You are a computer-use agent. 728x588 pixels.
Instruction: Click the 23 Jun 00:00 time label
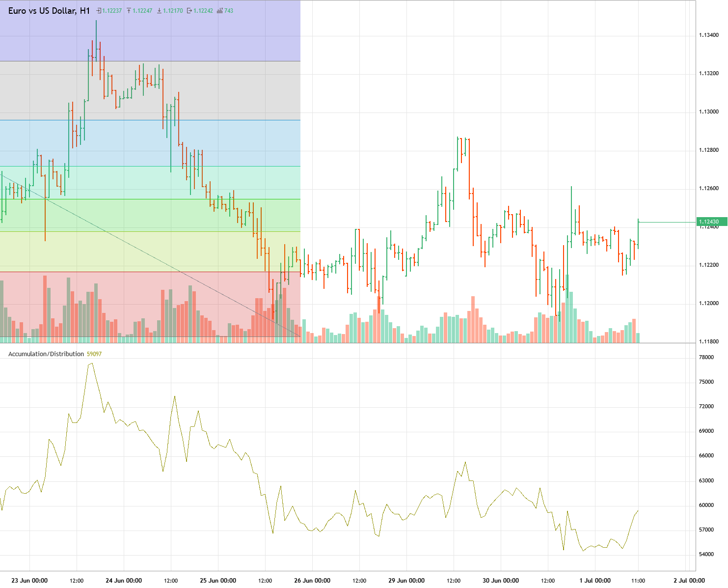(29, 581)
